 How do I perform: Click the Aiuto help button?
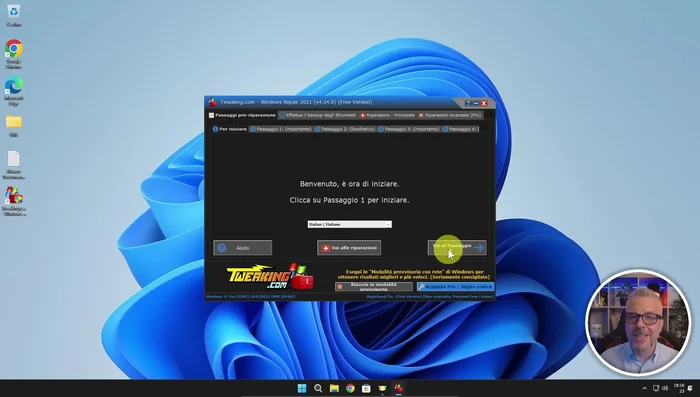click(x=242, y=248)
